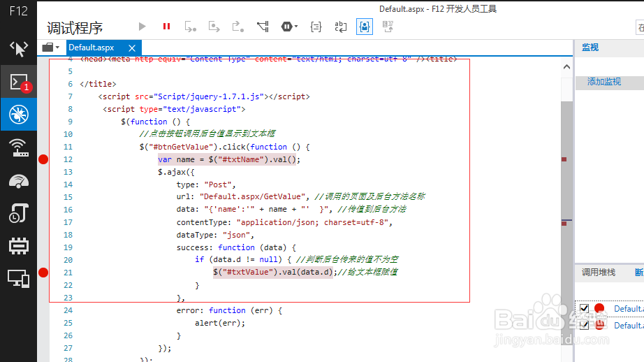Click 添加监视 to add a watch
The width and height of the screenshot is (644, 362).
(x=603, y=81)
